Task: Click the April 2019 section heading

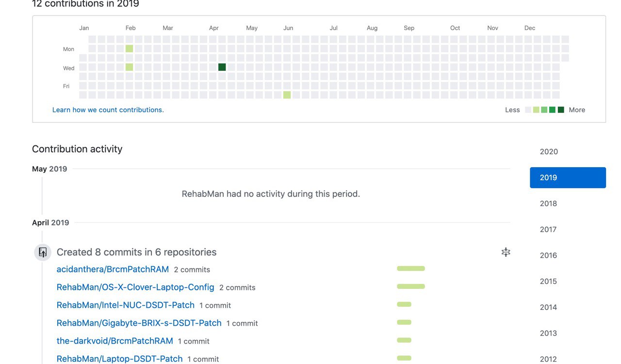Action: pos(50,223)
